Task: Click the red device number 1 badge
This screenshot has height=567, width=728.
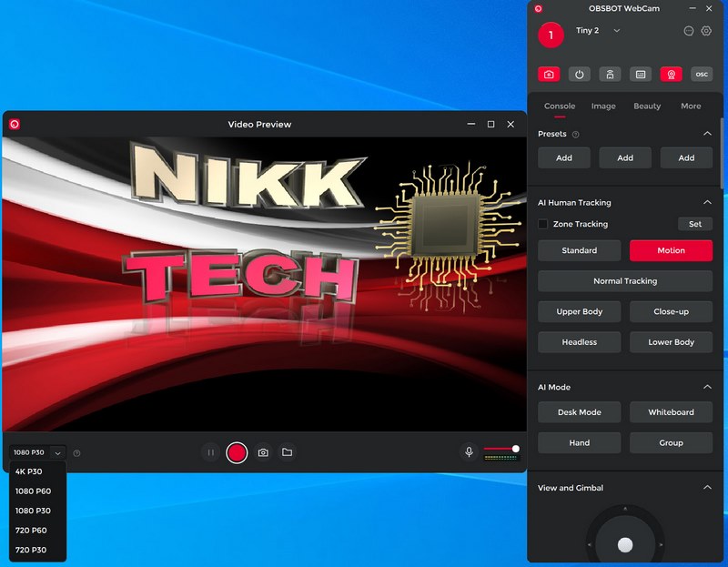Action: pos(551,35)
